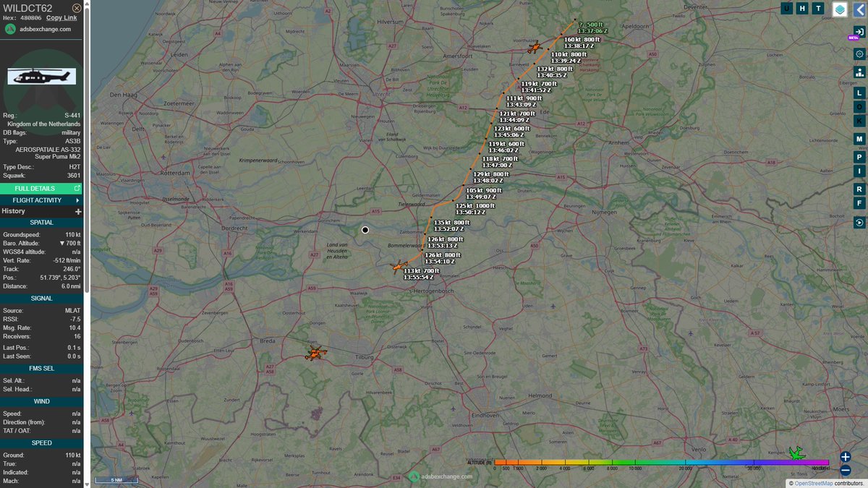Click the Baro. Altitude 700 ft row
868x488 pixels.
coord(41,243)
